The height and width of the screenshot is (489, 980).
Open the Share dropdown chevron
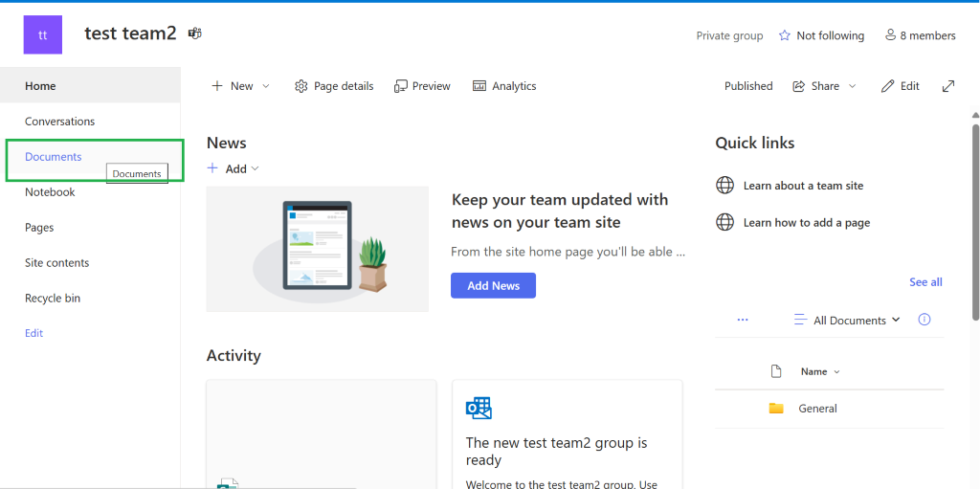(x=852, y=86)
